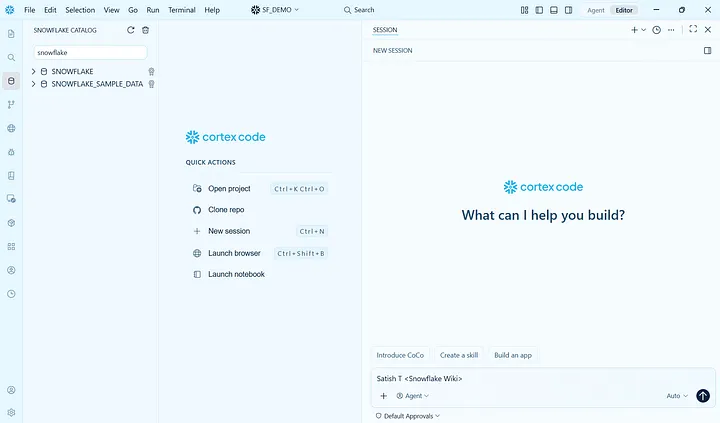This screenshot has width=720, height=423.
Task: Show session history clock icon
Action: coord(657,30)
